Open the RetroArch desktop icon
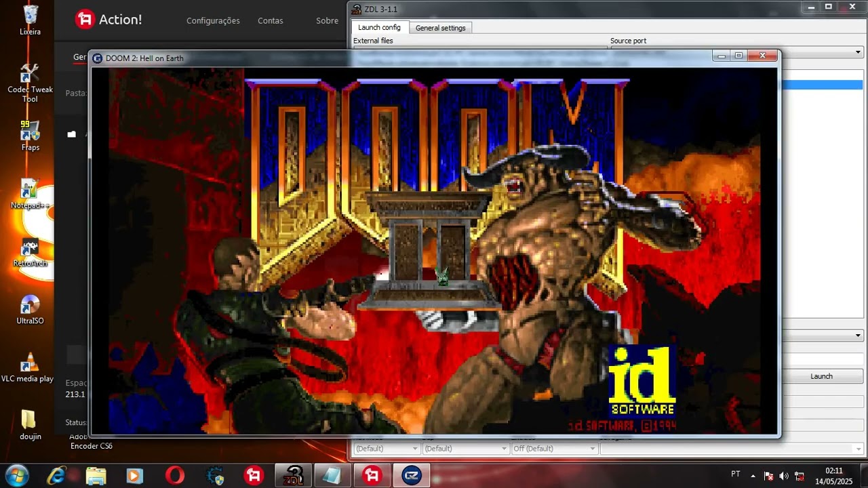The image size is (868, 488). point(30,252)
